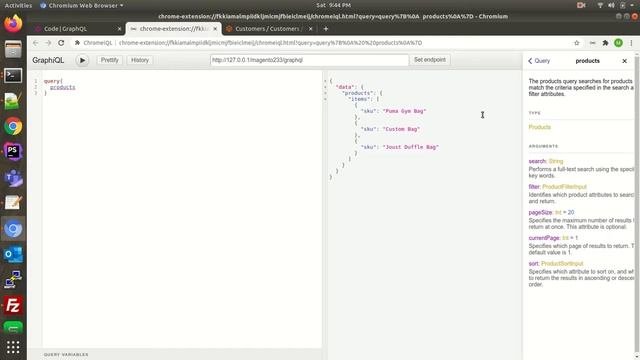Collapse the "data" object fold arrow
640x360 pixels.
(325, 87)
